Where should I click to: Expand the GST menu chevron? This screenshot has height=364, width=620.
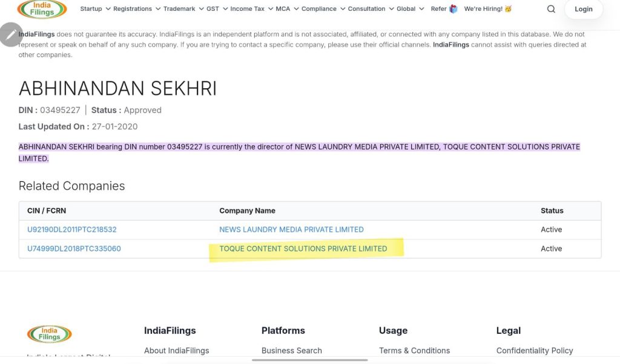tap(225, 8)
